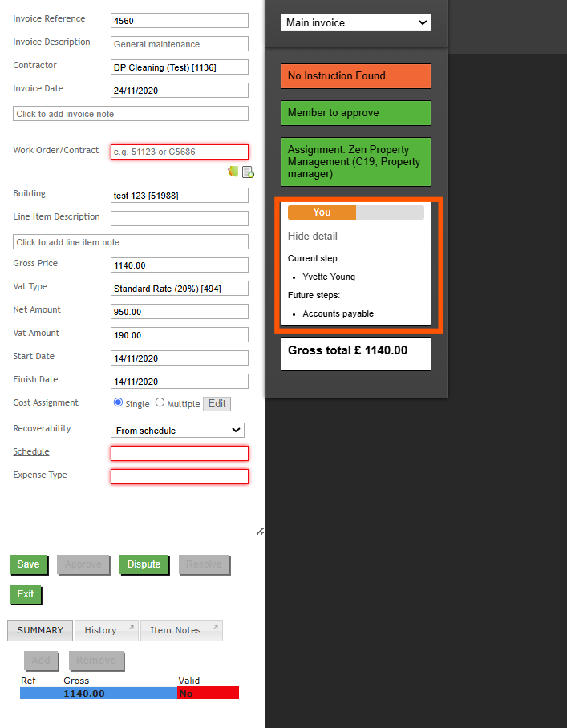The height and width of the screenshot is (728, 567).
Task: Click the Invoice Reference field
Action: (x=180, y=20)
